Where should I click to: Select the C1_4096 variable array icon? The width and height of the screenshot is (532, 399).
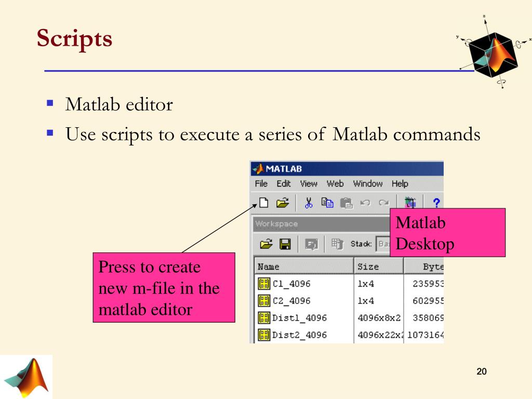coord(264,284)
